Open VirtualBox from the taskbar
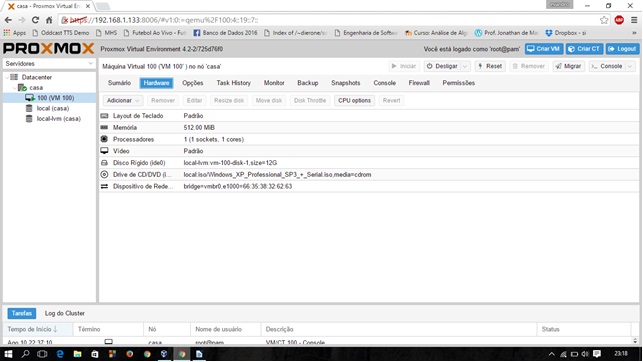The height and width of the screenshot is (362, 643). click(164, 354)
